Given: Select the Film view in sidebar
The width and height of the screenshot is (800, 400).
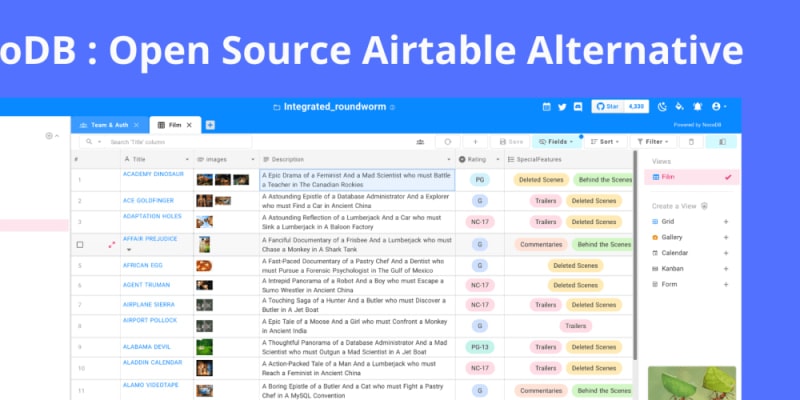Looking at the screenshot, I should [x=691, y=177].
